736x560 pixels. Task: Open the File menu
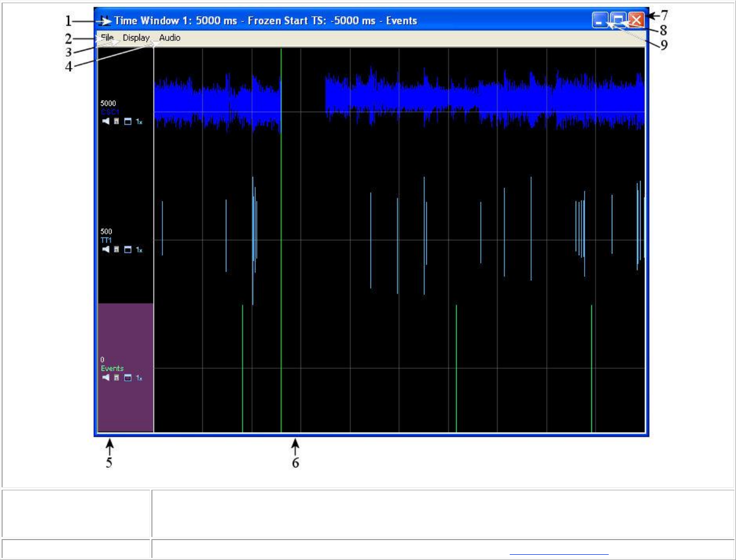point(107,38)
